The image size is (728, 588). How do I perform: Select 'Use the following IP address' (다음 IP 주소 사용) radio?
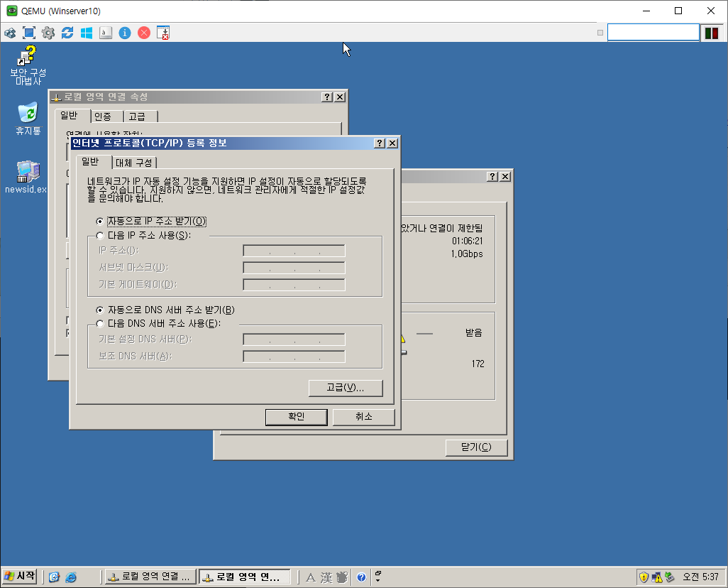click(100, 236)
